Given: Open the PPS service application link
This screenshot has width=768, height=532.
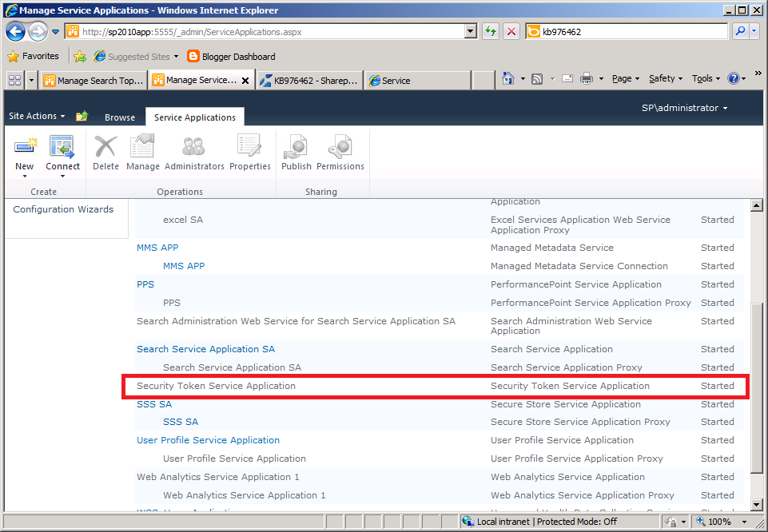Looking at the screenshot, I should (145, 284).
